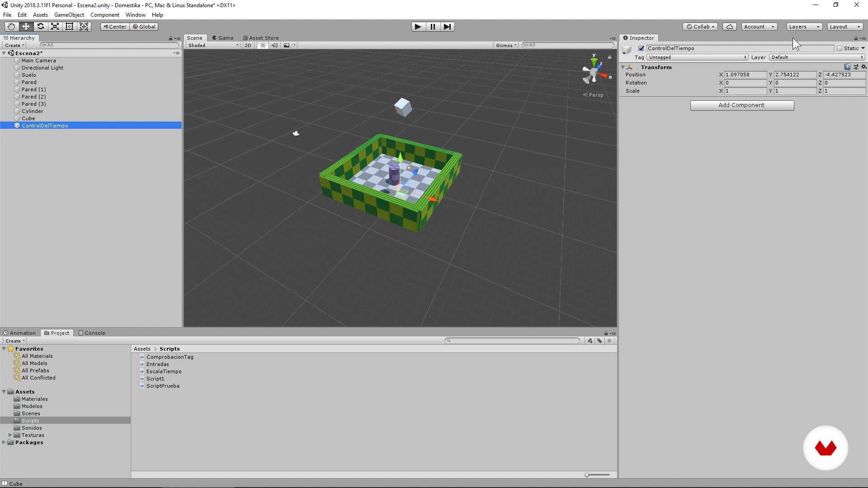
Task: Click the Step frame button
Action: pyautogui.click(x=447, y=27)
